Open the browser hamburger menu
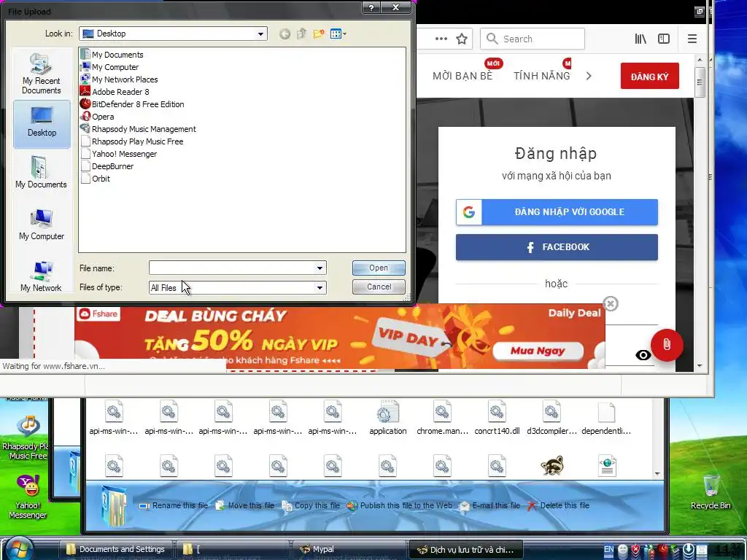Image resolution: width=747 pixels, height=560 pixels. (x=692, y=39)
